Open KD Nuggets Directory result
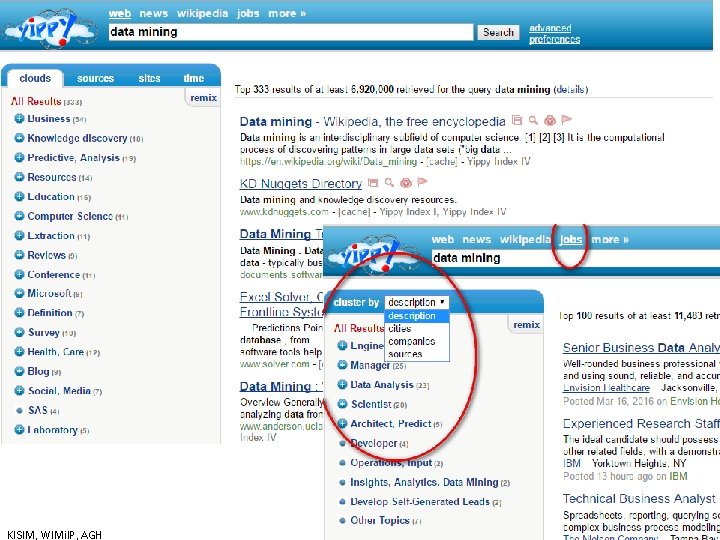The height and width of the screenshot is (540, 720). point(301,184)
